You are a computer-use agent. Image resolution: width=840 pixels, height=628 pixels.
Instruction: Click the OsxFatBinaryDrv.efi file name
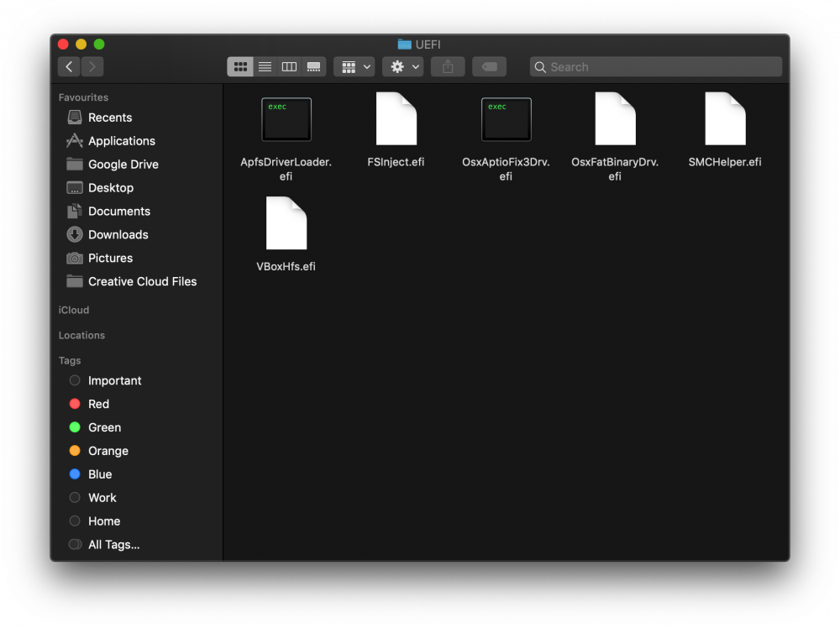615,170
